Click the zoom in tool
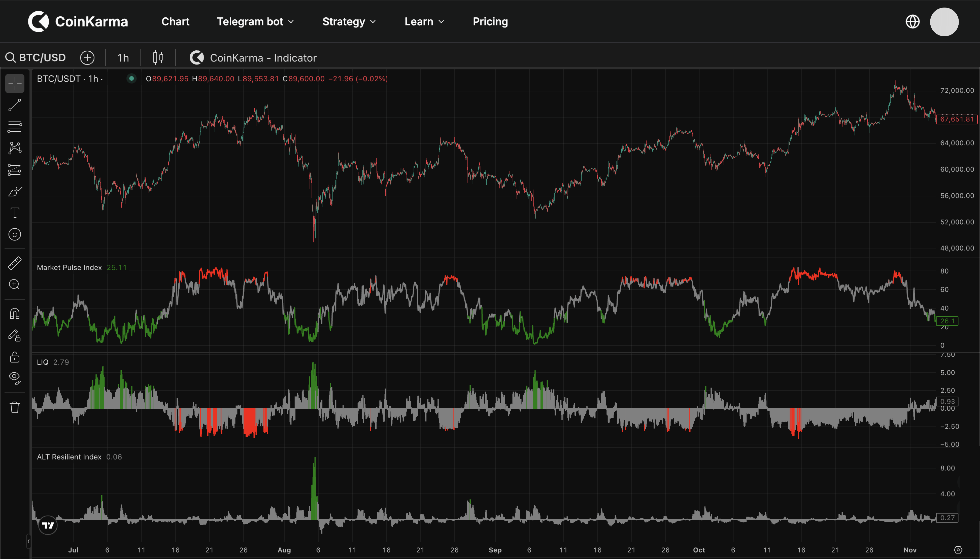980x559 pixels. [15, 285]
